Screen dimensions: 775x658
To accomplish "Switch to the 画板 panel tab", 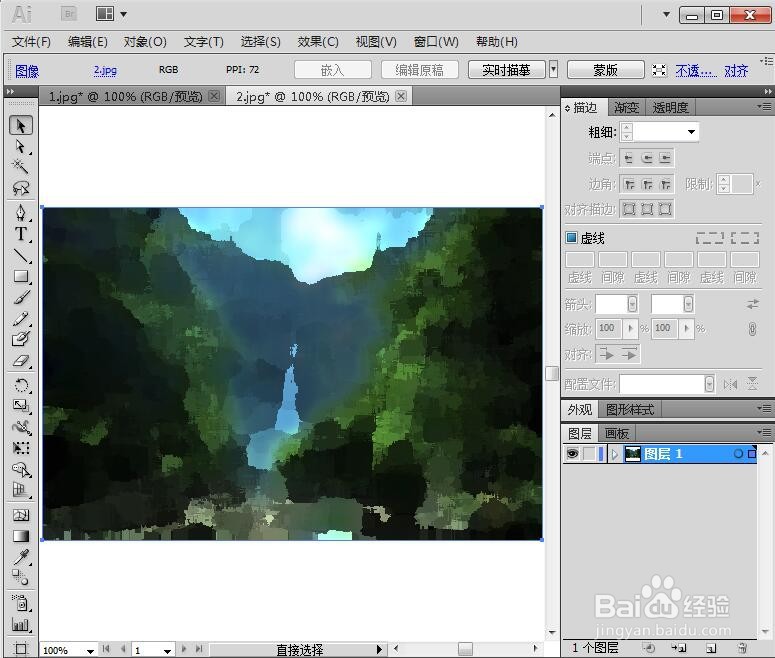I will point(617,434).
